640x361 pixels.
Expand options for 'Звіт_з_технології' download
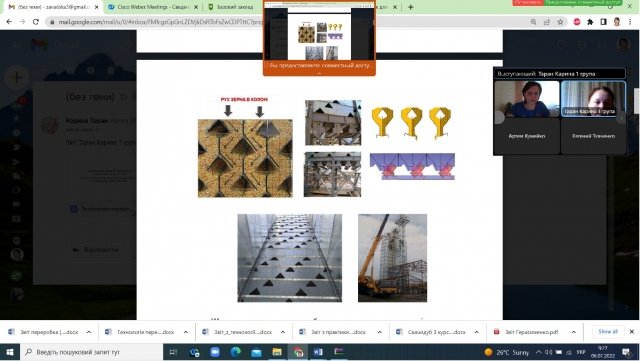pyautogui.click(x=282, y=332)
